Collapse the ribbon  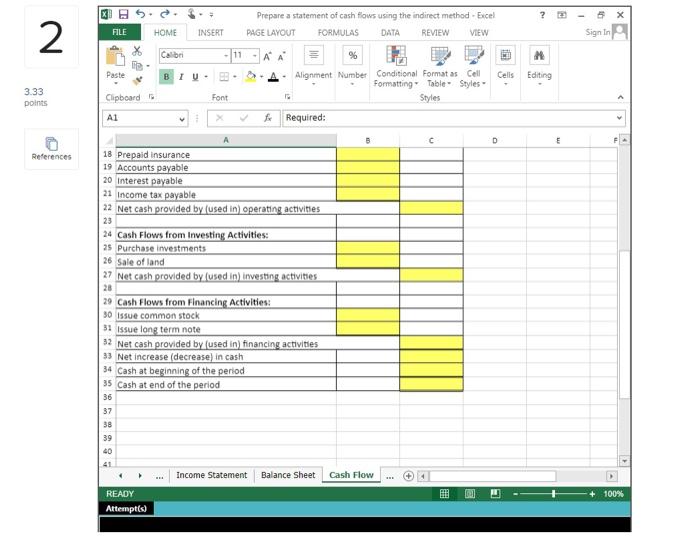click(x=621, y=97)
